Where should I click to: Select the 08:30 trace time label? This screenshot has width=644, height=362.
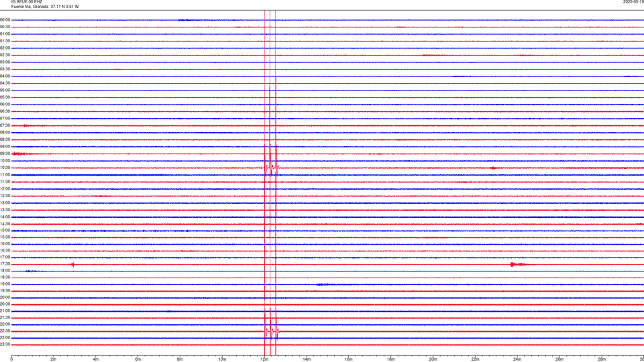tap(5, 139)
